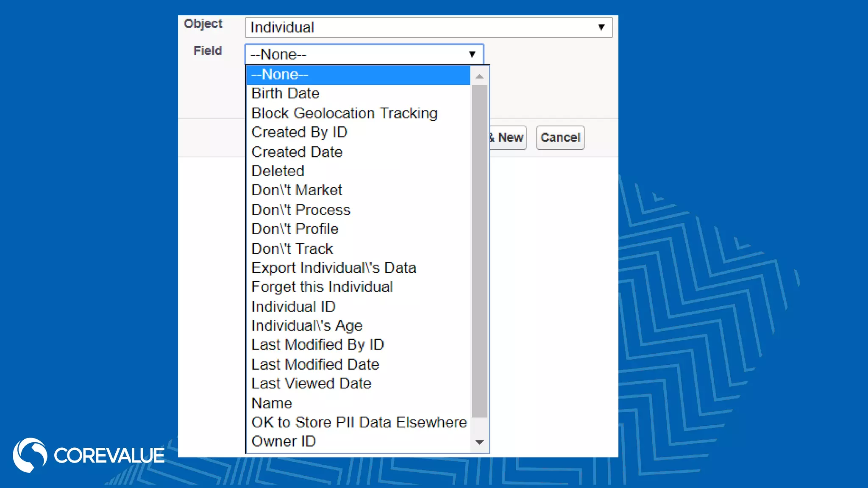Choose Birth Date from field list
This screenshot has height=488, width=868.
pyautogui.click(x=285, y=94)
